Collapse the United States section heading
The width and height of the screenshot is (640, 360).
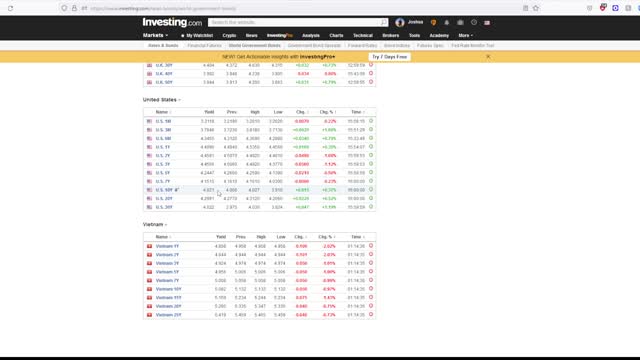click(x=161, y=100)
